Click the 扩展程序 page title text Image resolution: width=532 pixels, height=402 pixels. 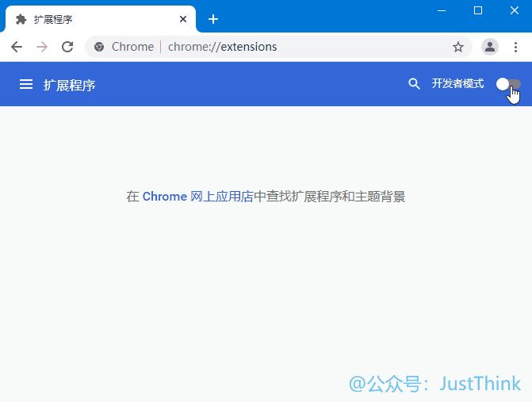[69, 85]
